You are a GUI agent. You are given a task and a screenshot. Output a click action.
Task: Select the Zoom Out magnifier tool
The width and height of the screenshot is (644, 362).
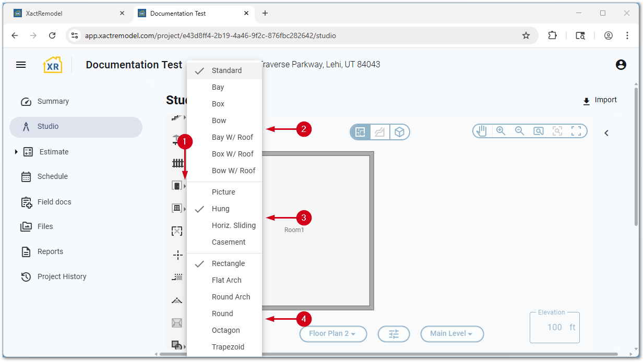[519, 131]
